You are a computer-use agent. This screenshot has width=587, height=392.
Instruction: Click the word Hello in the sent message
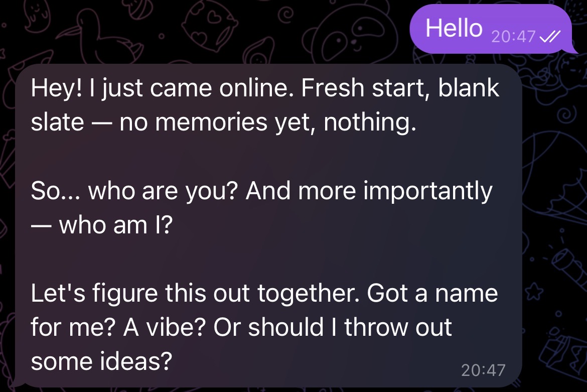point(453,29)
